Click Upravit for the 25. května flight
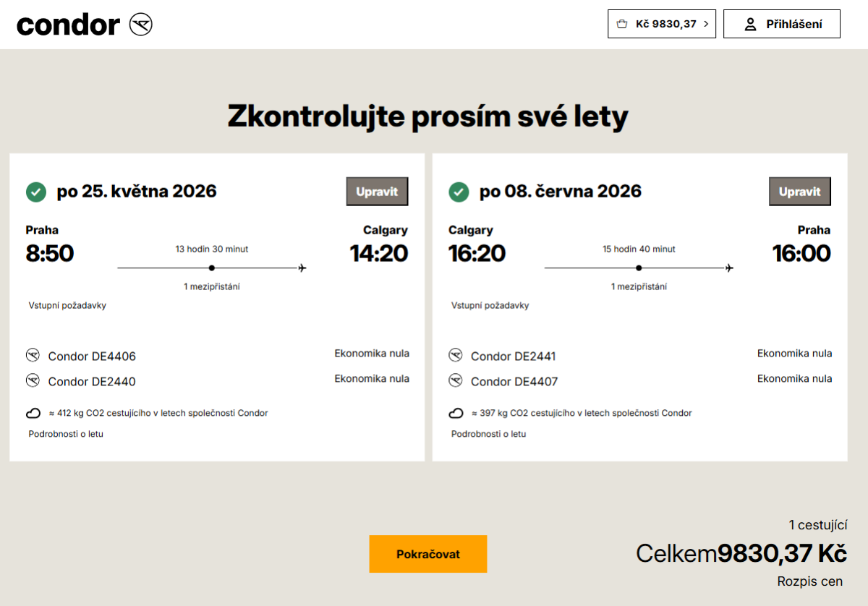The height and width of the screenshot is (606, 868). 377,192
